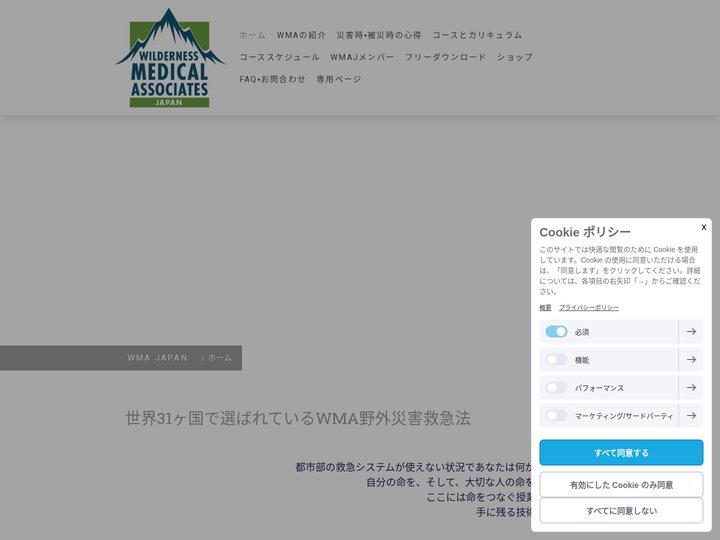Open WMAJメンバー menu item
This screenshot has width=720, height=540.
(x=362, y=57)
